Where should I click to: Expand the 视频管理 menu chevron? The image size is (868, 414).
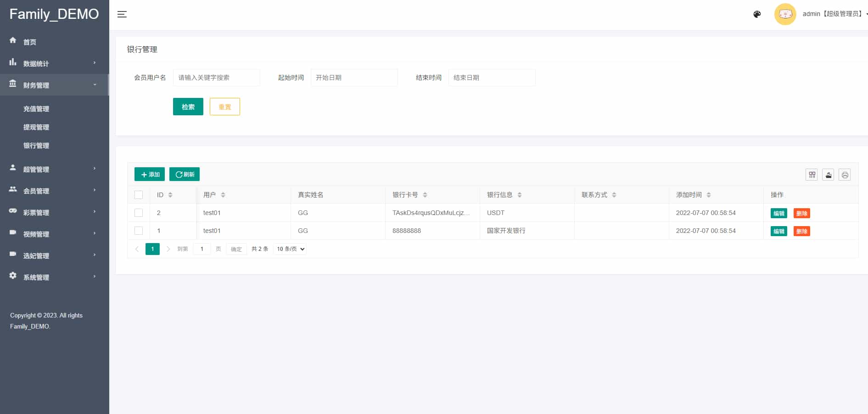(x=95, y=233)
